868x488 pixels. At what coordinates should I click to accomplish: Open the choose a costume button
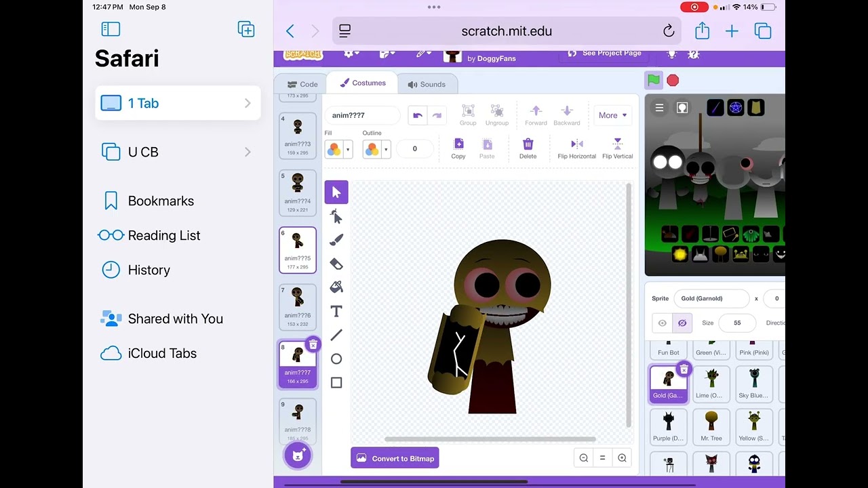pos(298,455)
